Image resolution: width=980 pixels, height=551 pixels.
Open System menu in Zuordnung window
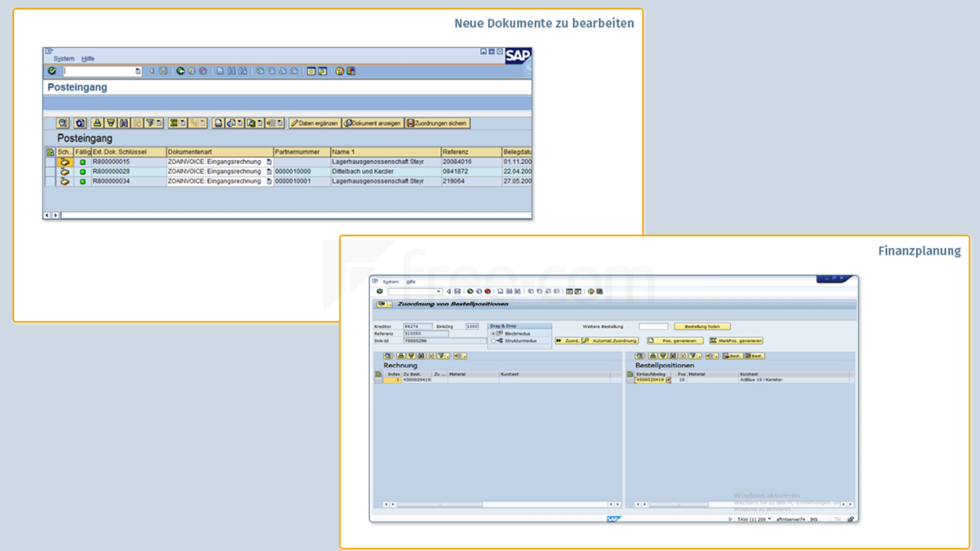pos(391,282)
